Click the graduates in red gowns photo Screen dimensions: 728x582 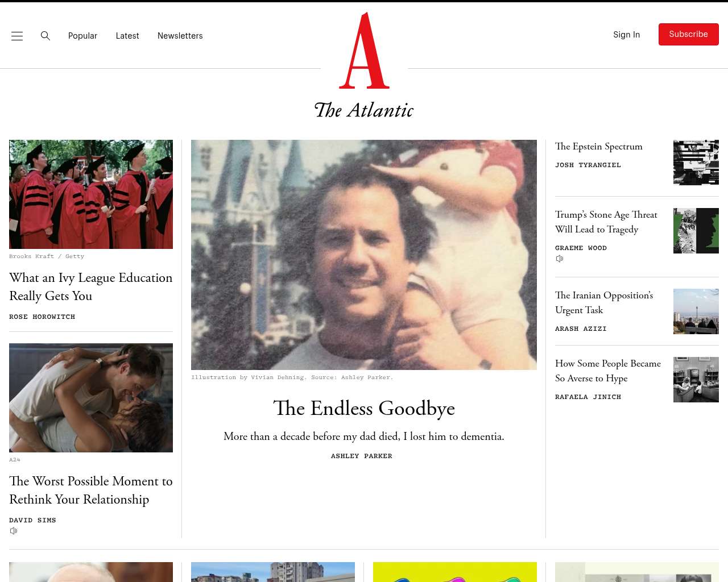coord(91,194)
